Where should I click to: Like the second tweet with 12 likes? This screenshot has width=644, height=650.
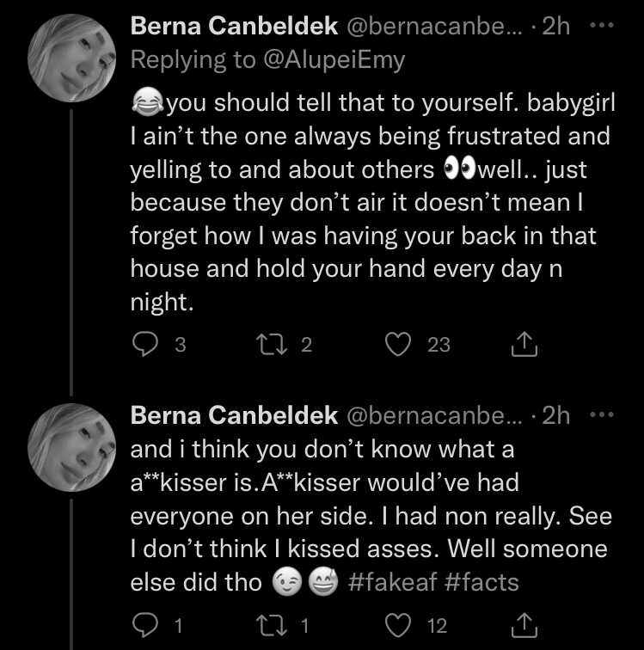398,626
